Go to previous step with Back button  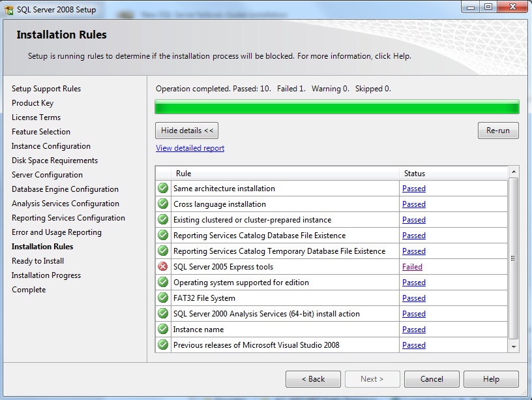coord(313,379)
